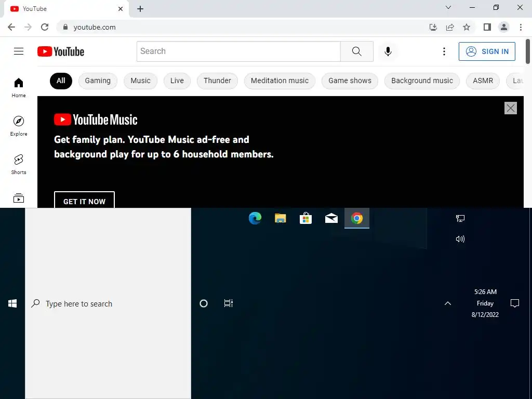This screenshot has width=532, height=399.
Task: Open the clock showing 5:26 AM
Action: [x=485, y=303]
